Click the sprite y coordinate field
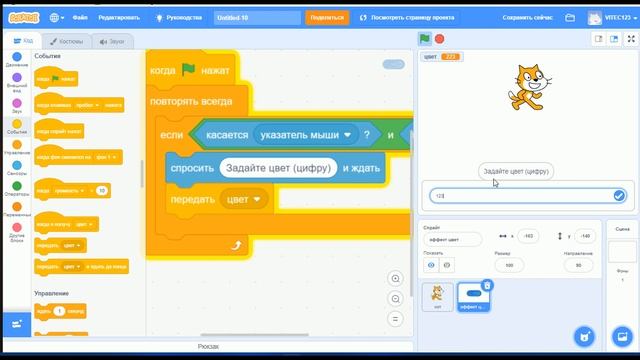The height and width of the screenshot is (360, 640). (x=585, y=236)
